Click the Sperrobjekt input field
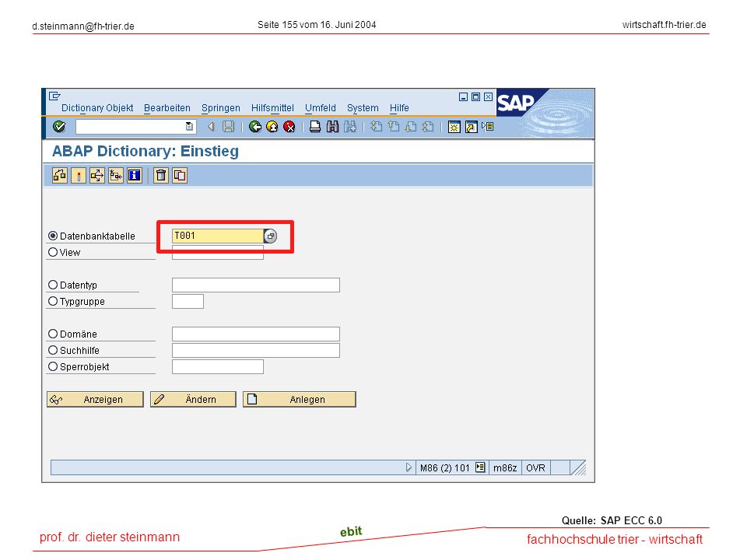This screenshot has width=747, height=560. 218,366
